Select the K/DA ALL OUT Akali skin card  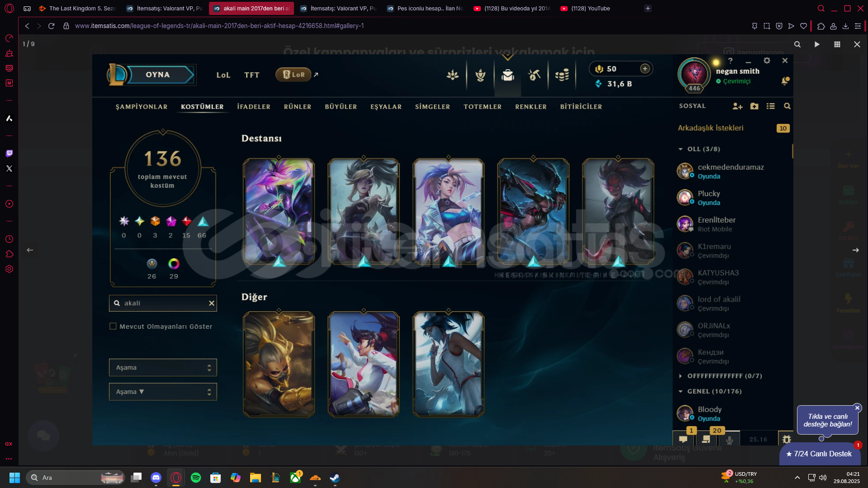click(x=448, y=211)
